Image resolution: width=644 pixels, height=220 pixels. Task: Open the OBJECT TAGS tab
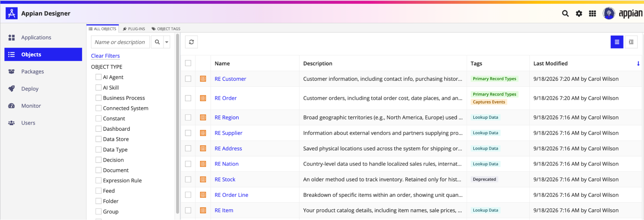pyautogui.click(x=166, y=29)
